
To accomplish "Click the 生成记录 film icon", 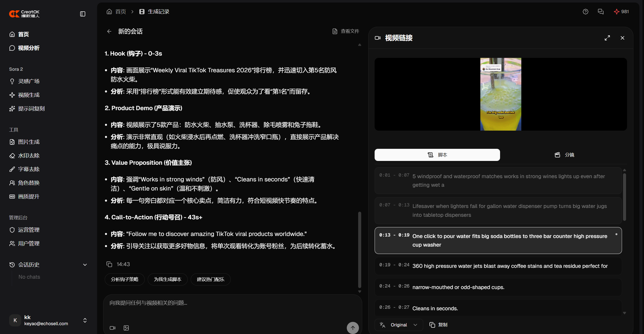I will (x=142, y=12).
